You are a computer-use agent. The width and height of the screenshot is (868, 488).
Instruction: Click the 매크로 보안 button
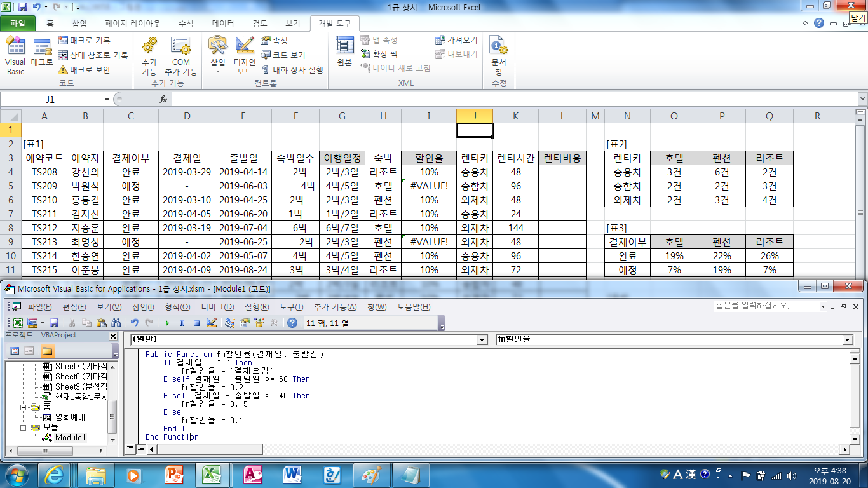pyautogui.click(x=84, y=70)
